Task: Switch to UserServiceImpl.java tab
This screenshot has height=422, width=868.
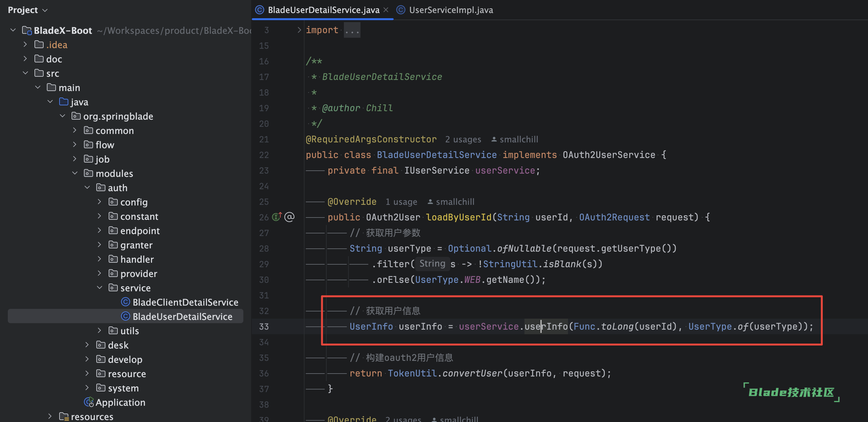Action: 451,10
